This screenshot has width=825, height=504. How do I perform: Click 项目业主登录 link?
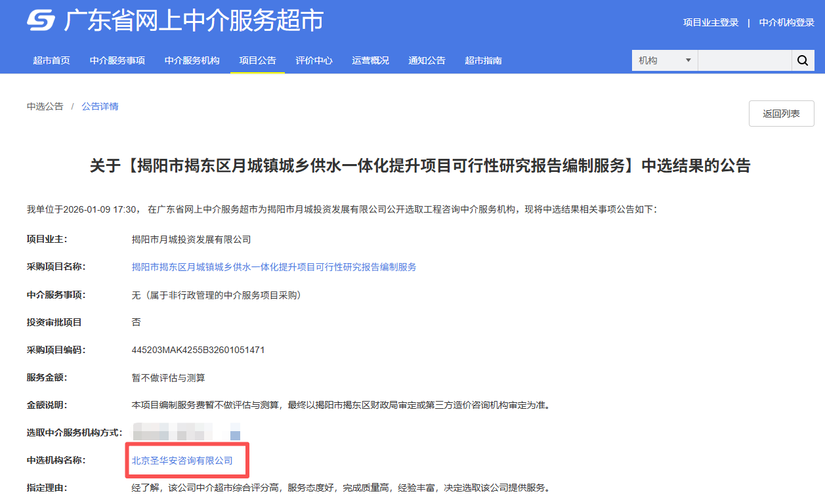(710, 22)
